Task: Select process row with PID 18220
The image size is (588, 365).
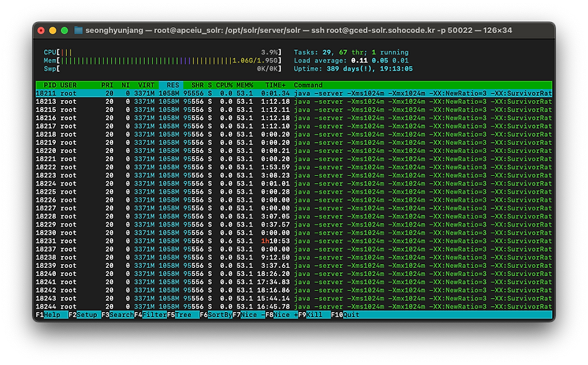Action: click(x=293, y=151)
